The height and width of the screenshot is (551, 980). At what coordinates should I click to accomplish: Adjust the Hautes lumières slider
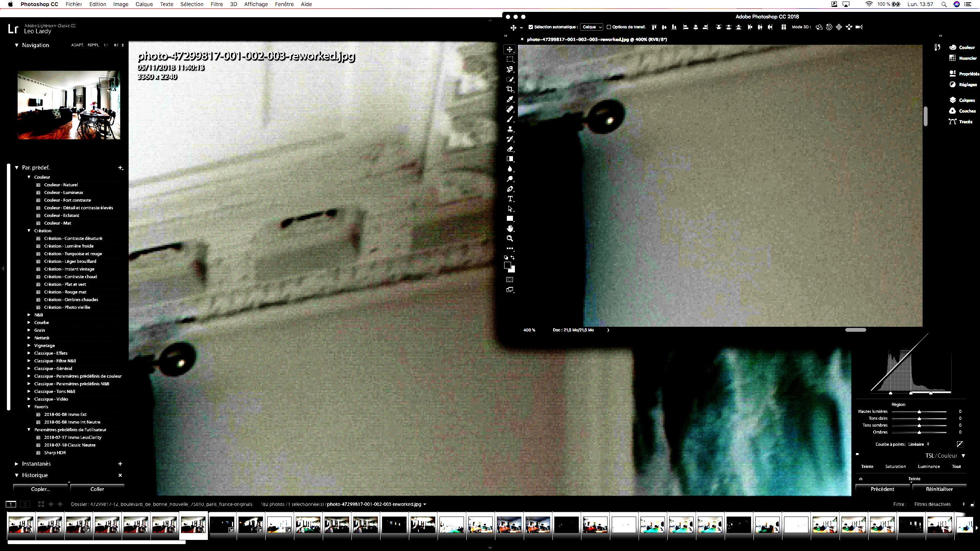click(x=919, y=412)
